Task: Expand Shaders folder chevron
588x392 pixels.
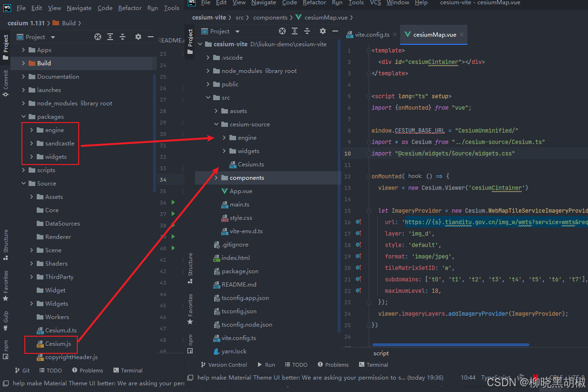Action: point(32,264)
